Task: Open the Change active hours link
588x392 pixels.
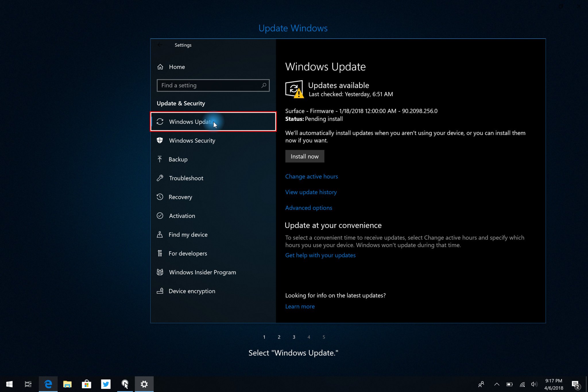Action: tap(311, 176)
